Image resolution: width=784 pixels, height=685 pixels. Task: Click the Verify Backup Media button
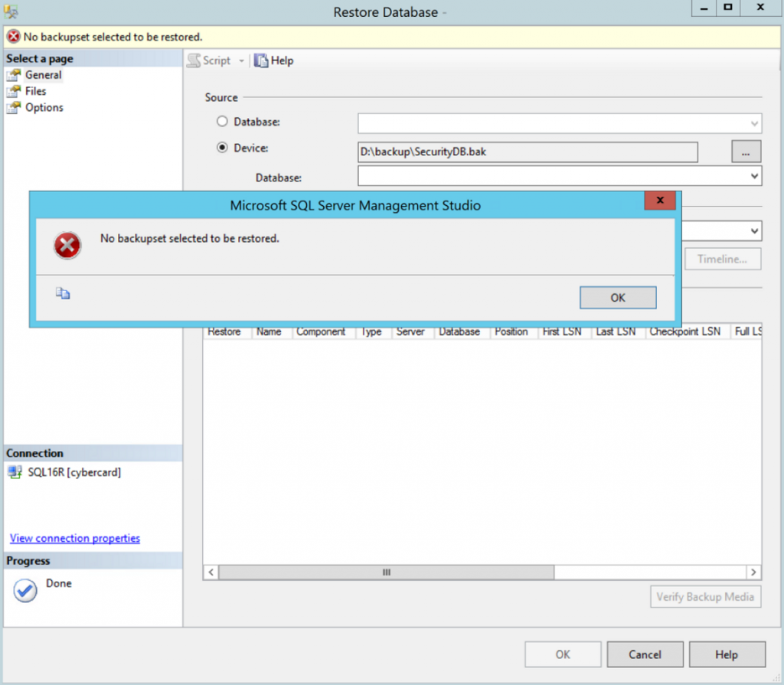coord(705,597)
